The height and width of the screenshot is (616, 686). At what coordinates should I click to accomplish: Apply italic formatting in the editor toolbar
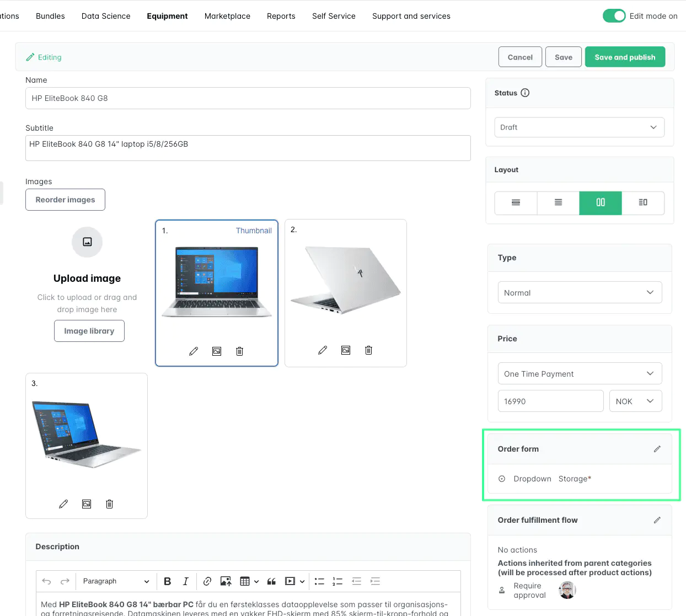point(185,581)
